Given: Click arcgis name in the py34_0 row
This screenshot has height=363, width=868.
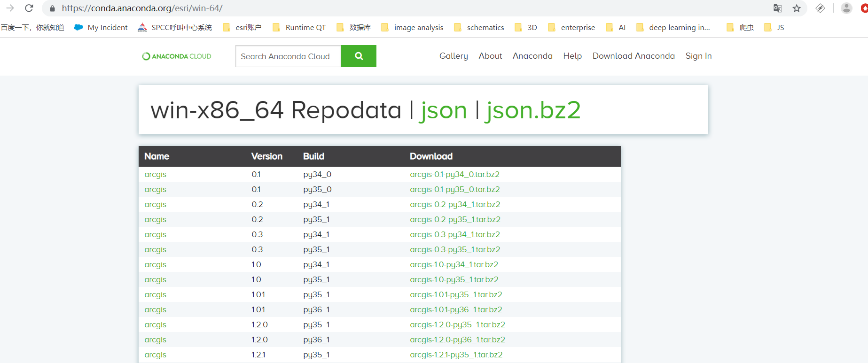Looking at the screenshot, I should pyautogui.click(x=155, y=174).
